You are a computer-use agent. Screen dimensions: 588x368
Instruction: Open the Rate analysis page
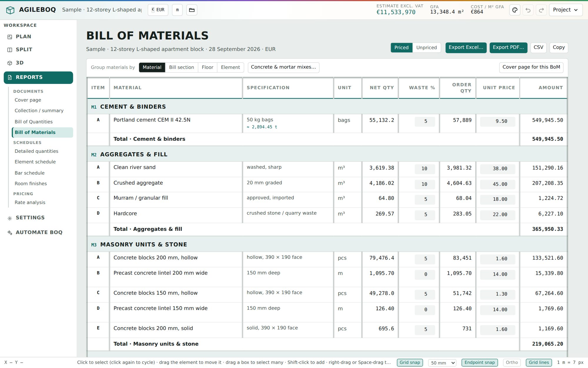pyautogui.click(x=43, y=203)
